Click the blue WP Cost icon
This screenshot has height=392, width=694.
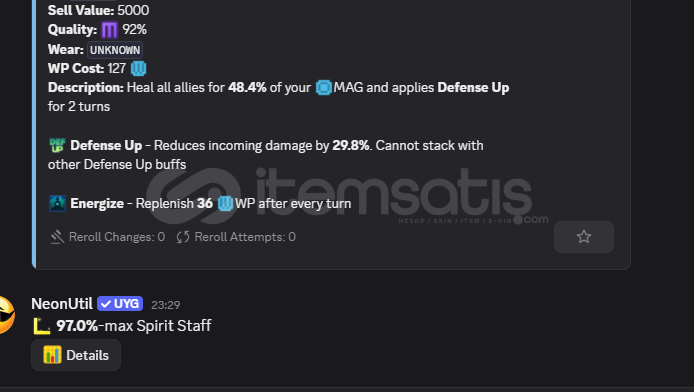point(138,69)
